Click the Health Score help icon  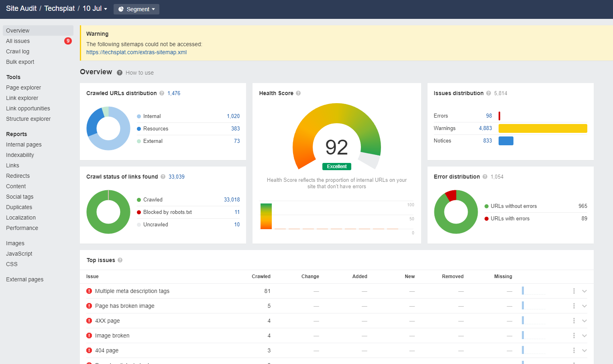coord(298,93)
